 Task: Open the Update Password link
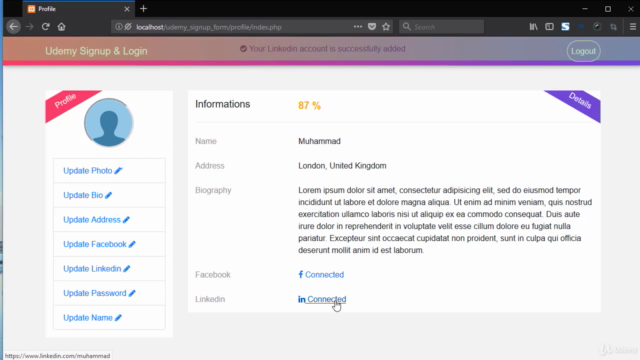pyautogui.click(x=99, y=293)
